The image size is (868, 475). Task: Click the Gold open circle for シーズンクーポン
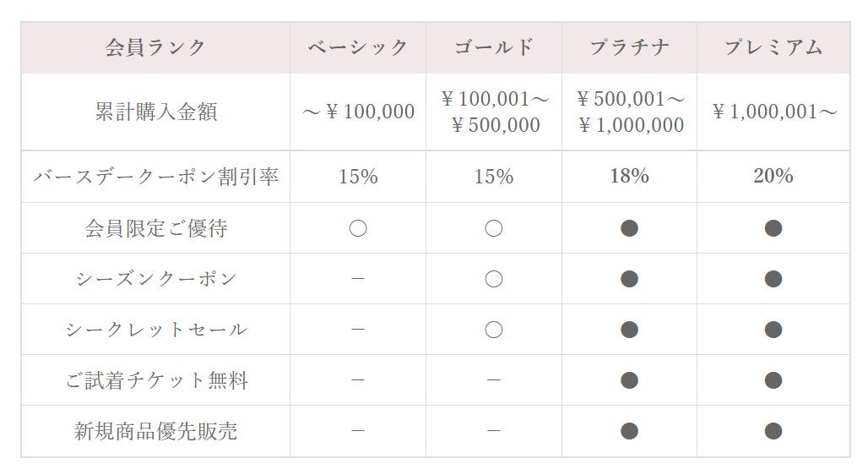click(494, 279)
